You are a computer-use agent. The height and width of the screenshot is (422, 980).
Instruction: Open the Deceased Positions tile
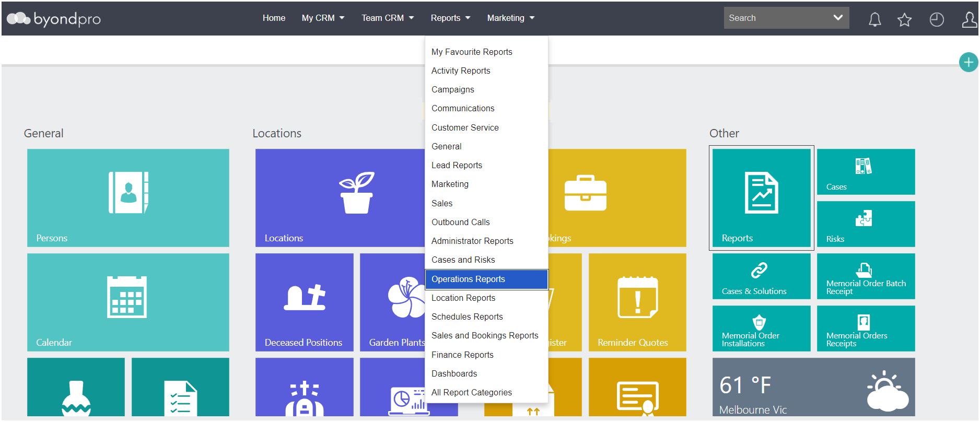[x=305, y=302]
